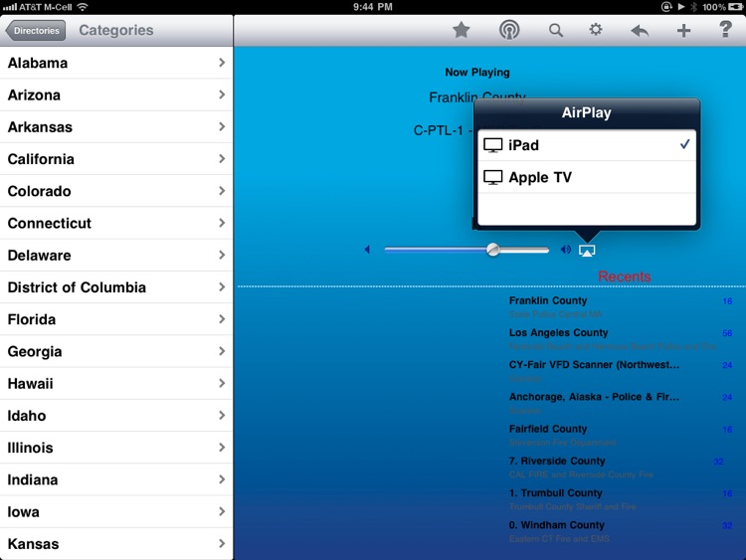Viewport: 746px width, 560px height.
Task: Play Franklin County from Recents
Action: (621, 307)
